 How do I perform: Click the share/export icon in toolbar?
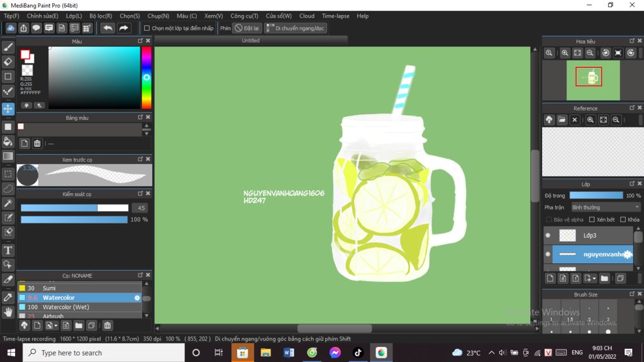23,28
